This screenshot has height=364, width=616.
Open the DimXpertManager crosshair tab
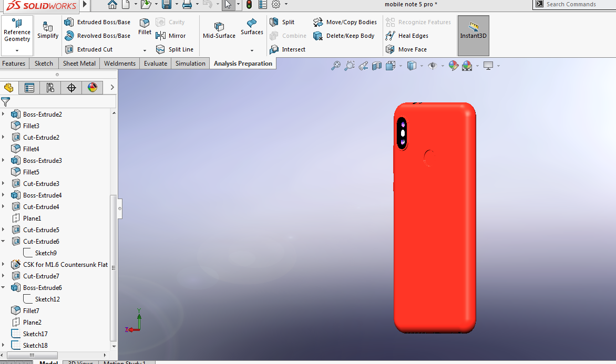click(71, 88)
